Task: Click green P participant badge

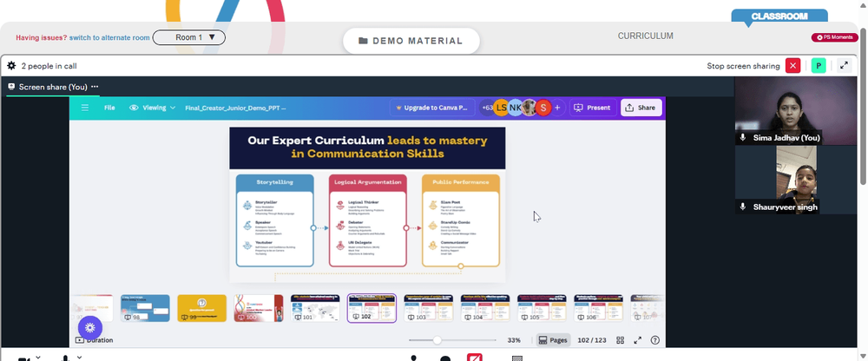Action: point(819,66)
